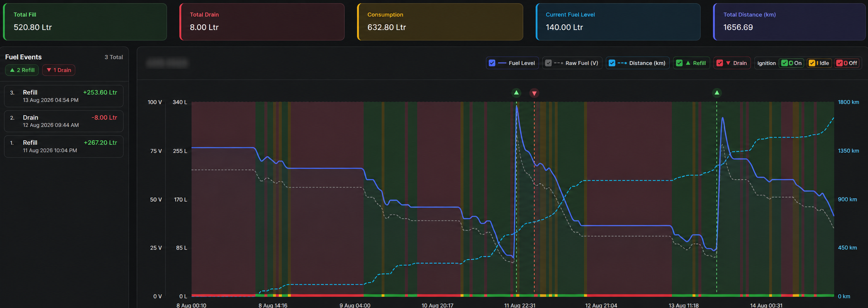This screenshot has width=868, height=308.
Task: Click the '1350 km' distance axis label
Action: point(849,151)
